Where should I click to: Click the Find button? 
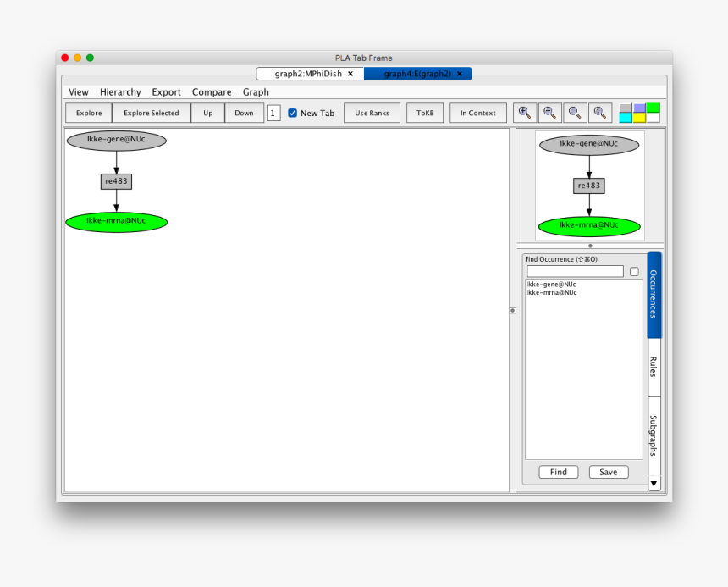point(558,472)
